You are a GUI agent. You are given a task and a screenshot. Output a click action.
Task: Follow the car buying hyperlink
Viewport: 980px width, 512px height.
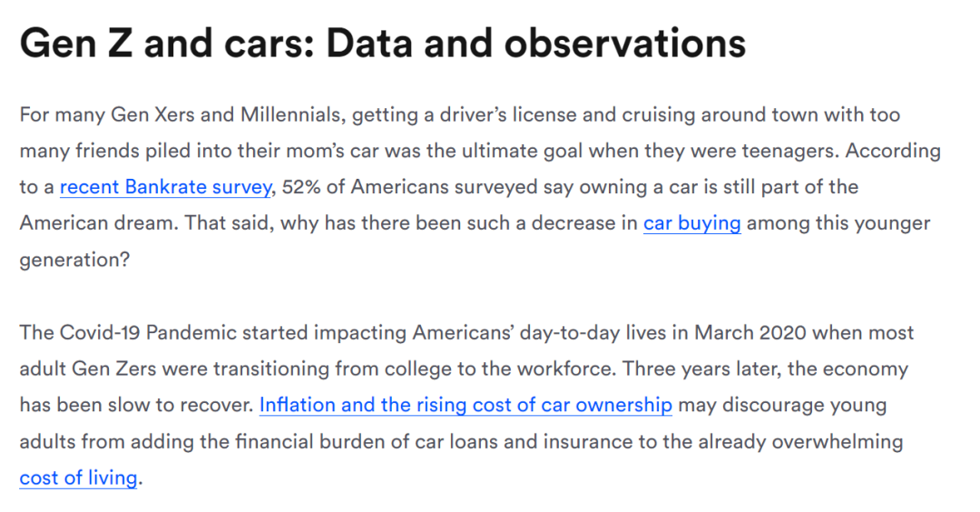(691, 223)
